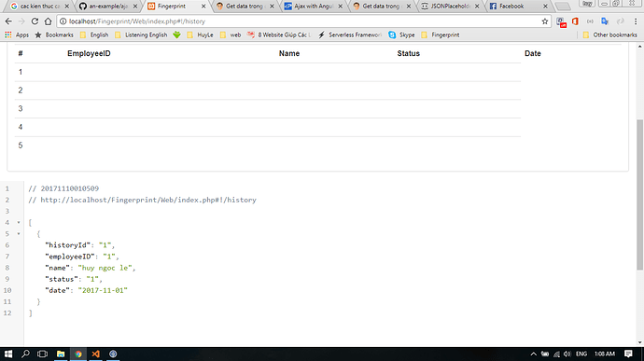The height and width of the screenshot is (361, 644).
Task: Go back to the previous page
Action: 8,21
